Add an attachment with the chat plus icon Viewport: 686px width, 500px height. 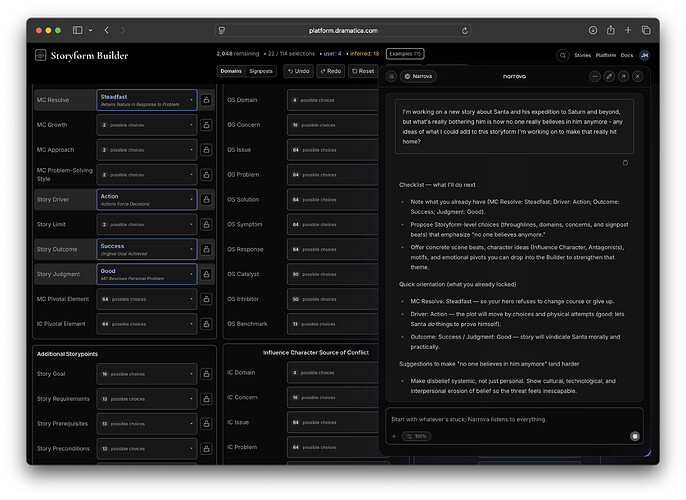(x=394, y=436)
